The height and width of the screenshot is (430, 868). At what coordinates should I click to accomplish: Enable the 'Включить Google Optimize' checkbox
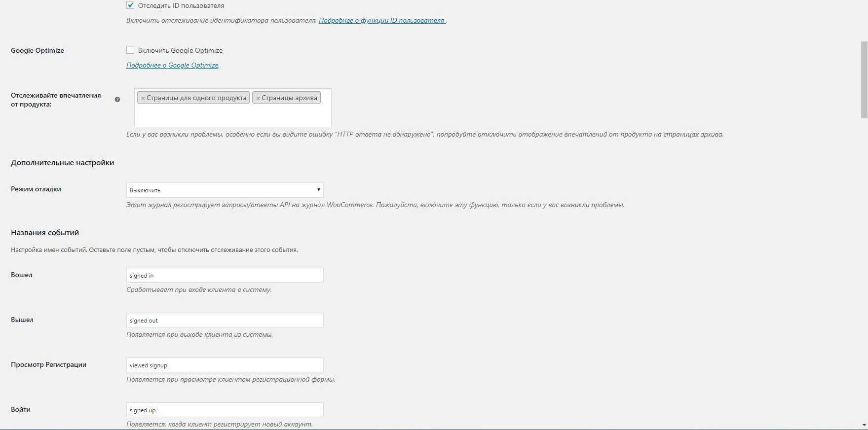[130, 50]
